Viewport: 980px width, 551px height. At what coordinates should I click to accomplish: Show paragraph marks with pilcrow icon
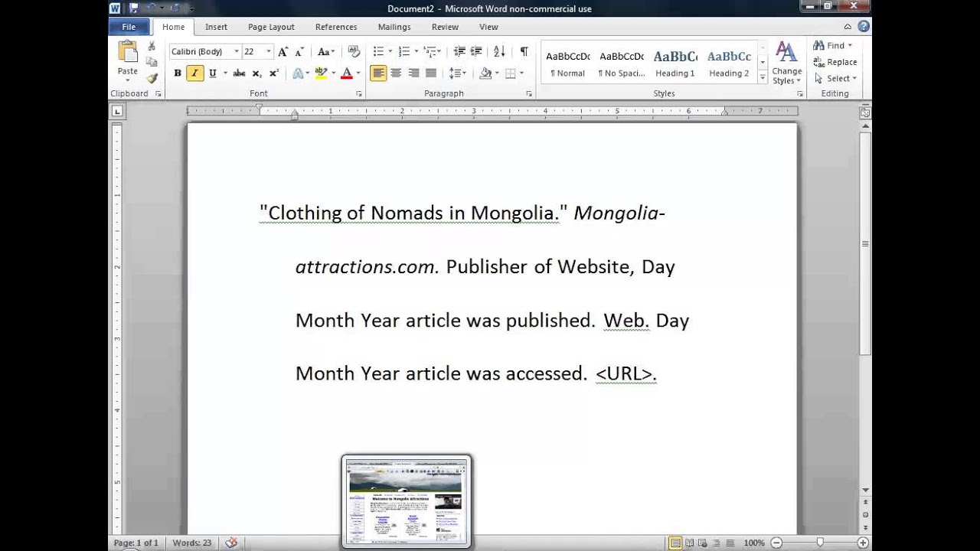tap(524, 51)
